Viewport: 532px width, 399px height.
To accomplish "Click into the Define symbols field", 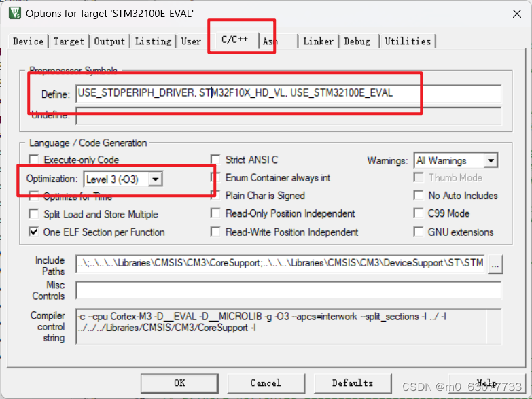I will coord(288,94).
